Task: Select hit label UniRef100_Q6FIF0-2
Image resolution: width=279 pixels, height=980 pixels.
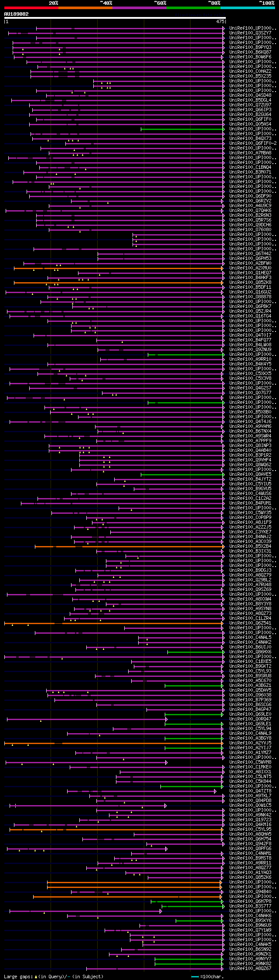Action: pos(253,143)
